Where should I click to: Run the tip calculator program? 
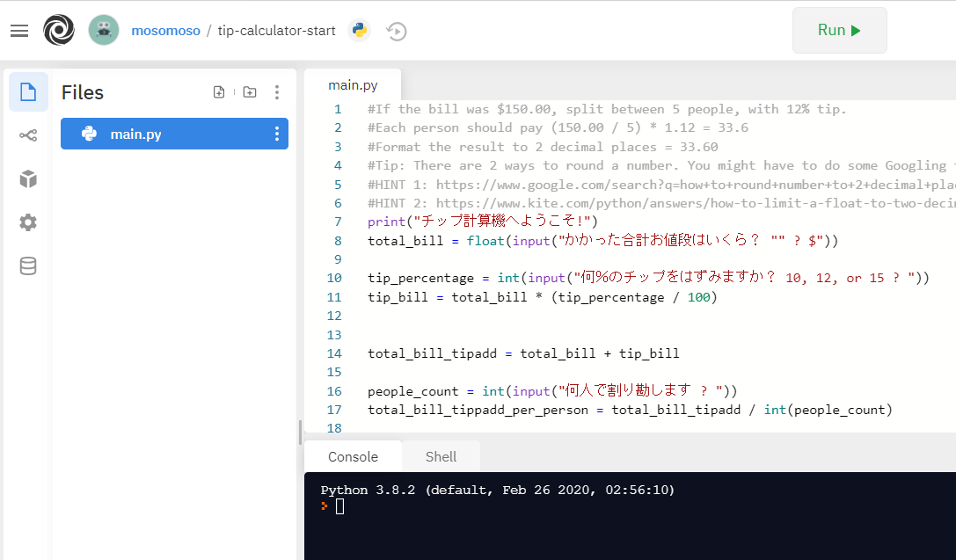pos(839,29)
